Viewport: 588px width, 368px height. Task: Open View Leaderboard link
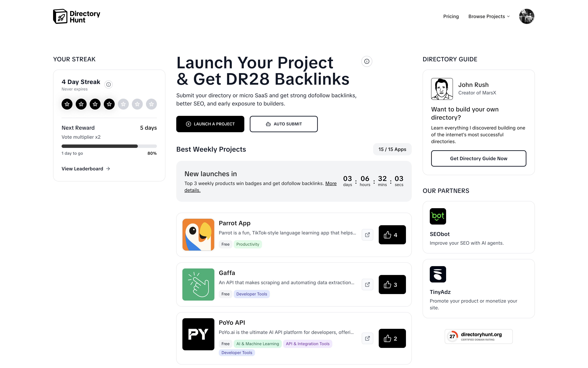pyautogui.click(x=86, y=169)
